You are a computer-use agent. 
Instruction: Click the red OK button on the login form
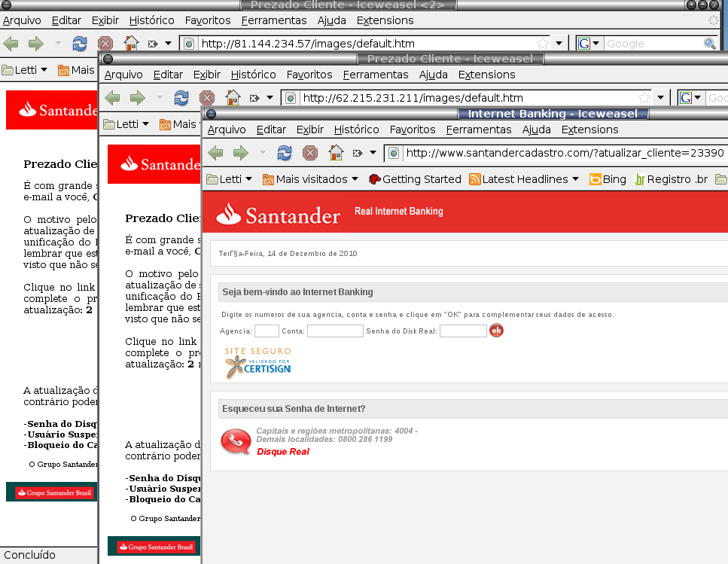click(496, 331)
